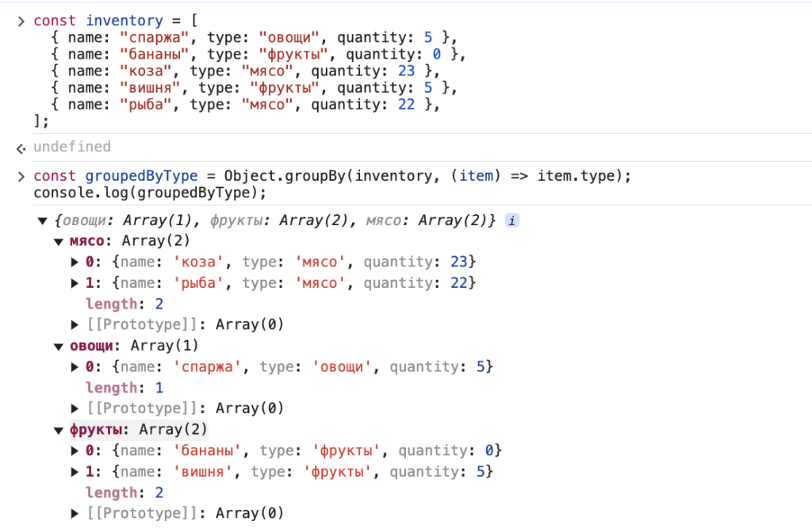The height and width of the screenshot is (529, 812).
Task: Expand the [[Prototype]] under овощи array
Action: [x=75, y=408]
